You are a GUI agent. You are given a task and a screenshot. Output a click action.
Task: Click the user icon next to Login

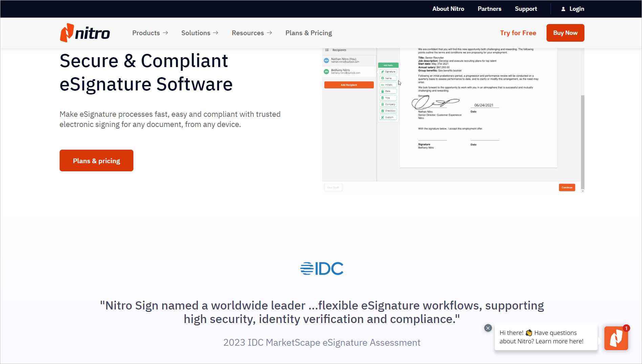[x=563, y=9]
